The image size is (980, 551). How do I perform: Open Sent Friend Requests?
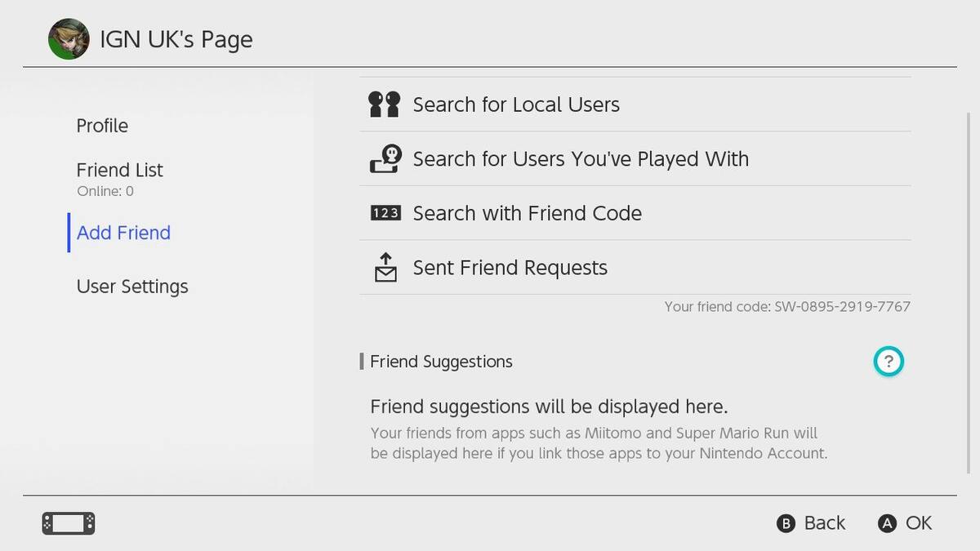pyautogui.click(x=635, y=267)
